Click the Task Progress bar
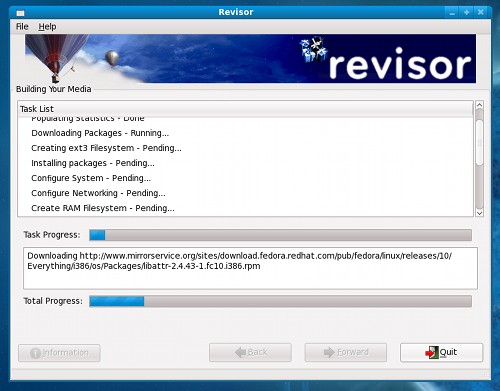This screenshot has width=500, height=391. click(x=280, y=235)
